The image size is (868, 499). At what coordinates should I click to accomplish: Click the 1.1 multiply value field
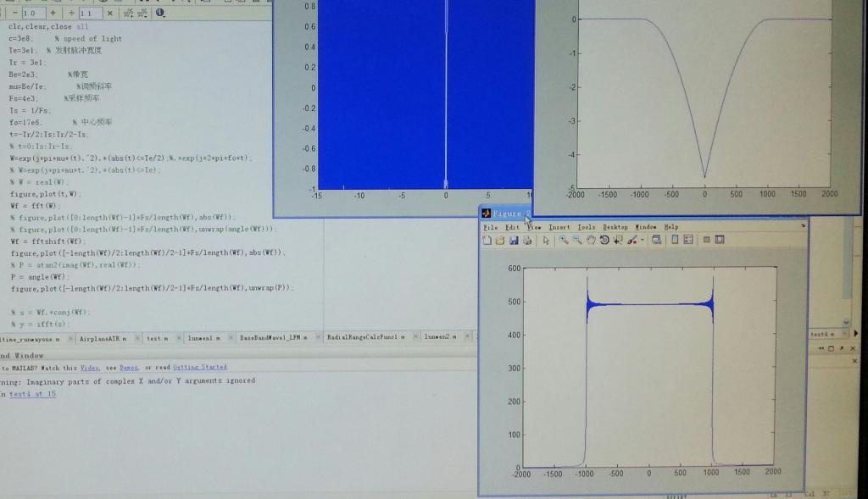tap(90, 13)
